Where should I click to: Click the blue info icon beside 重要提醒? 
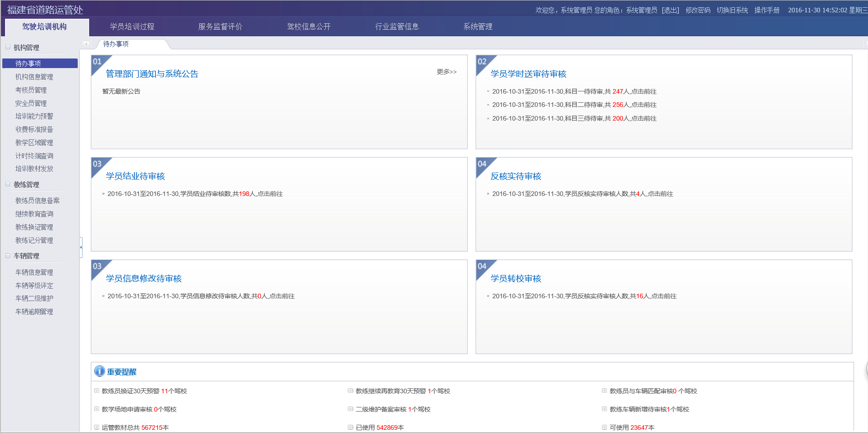tap(99, 371)
